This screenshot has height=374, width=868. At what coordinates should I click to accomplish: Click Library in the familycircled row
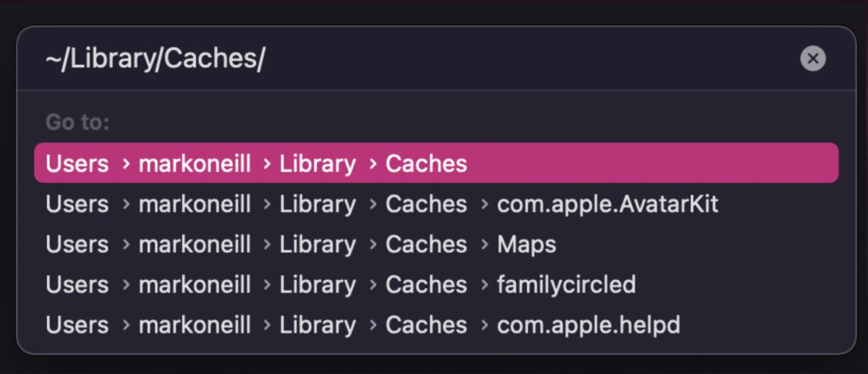pyautogui.click(x=318, y=286)
